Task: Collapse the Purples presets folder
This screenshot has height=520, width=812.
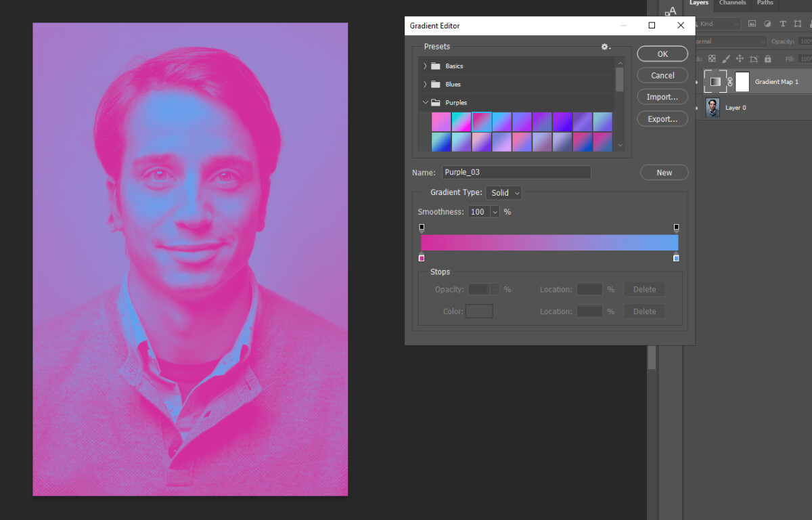Action: coord(426,102)
